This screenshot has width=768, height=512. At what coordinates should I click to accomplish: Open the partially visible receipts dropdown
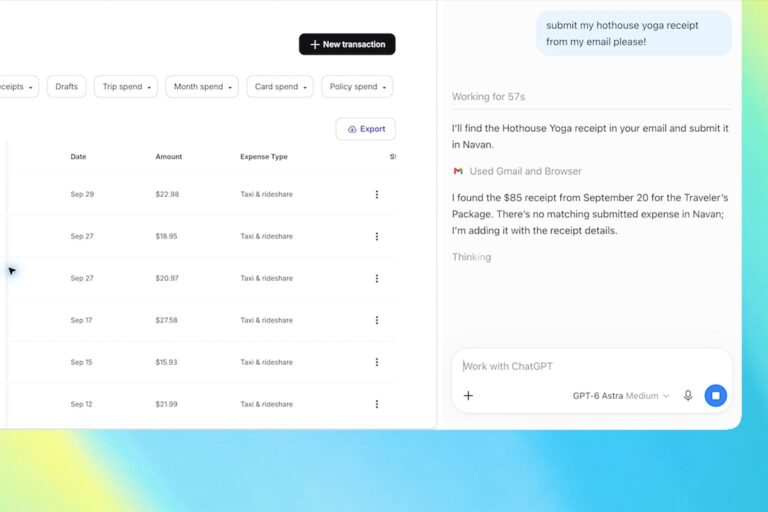click(x=17, y=87)
